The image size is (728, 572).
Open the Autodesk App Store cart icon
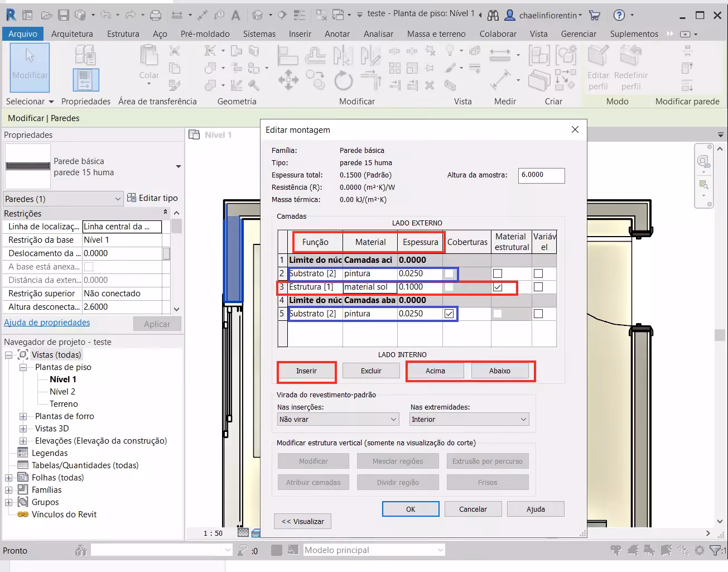click(x=595, y=15)
